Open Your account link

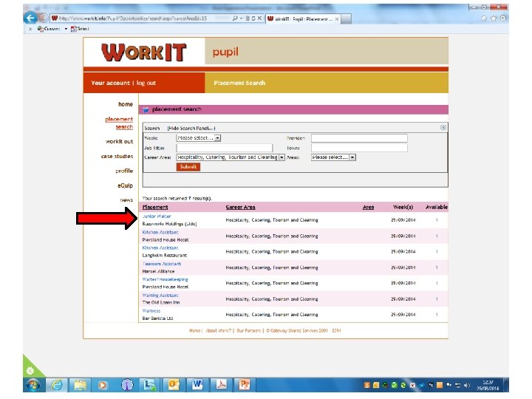click(x=110, y=83)
